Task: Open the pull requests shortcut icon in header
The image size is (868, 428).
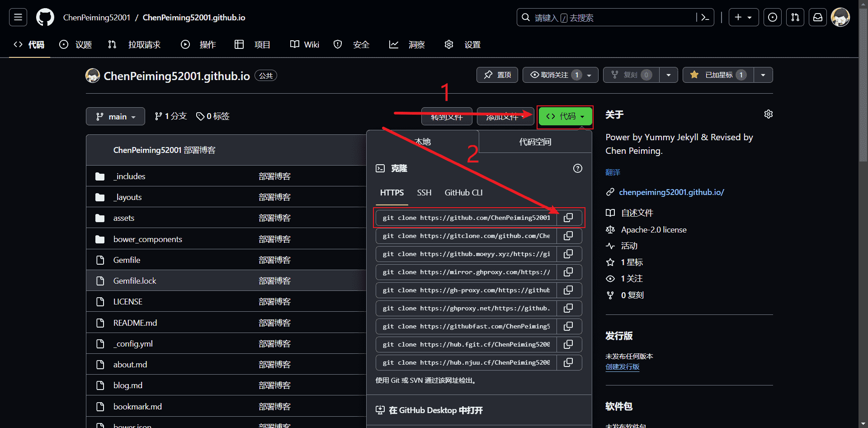Action: coord(795,17)
